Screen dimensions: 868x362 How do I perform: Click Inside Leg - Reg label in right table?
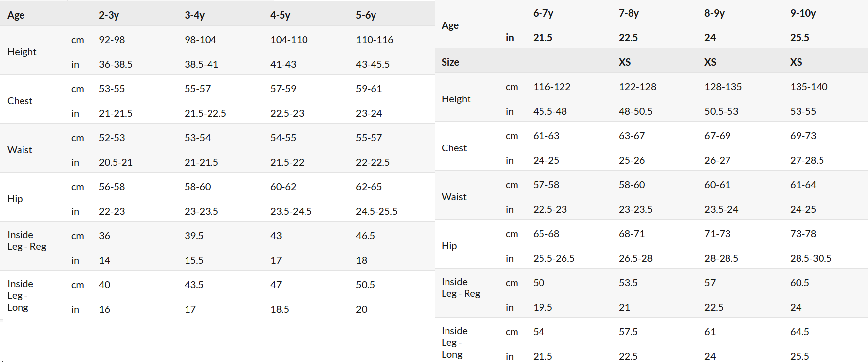point(461,288)
